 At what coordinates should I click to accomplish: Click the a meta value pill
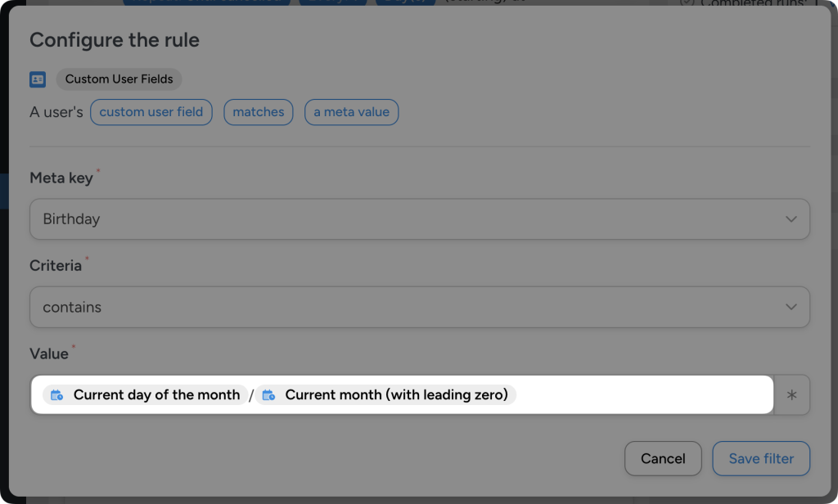coord(351,112)
